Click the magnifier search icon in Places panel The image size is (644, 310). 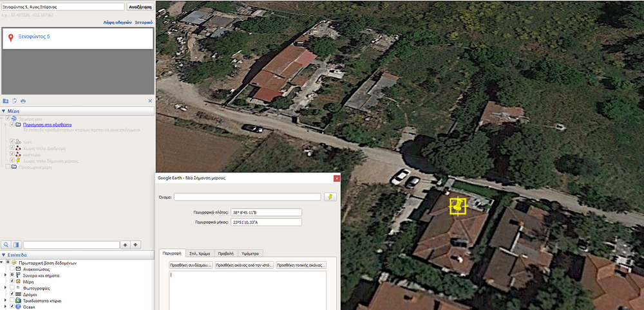coord(6,245)
